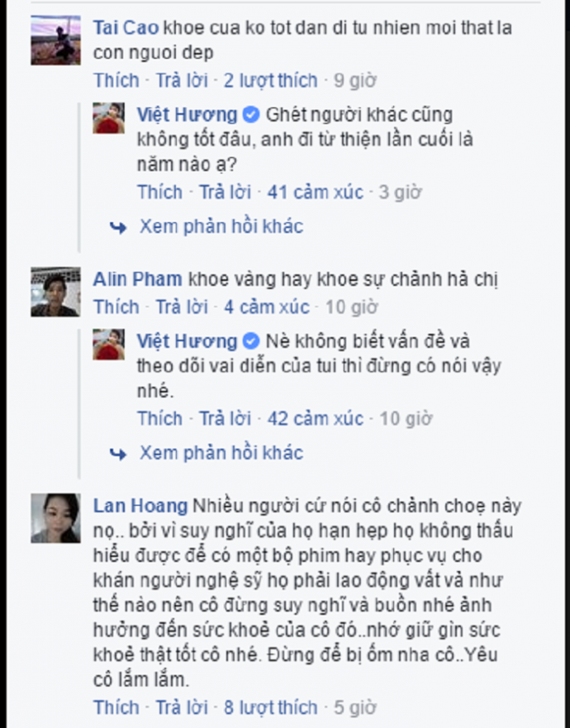Click '10 giờ' timestamp of Alin Pham comment
This screenshot has width=570, height=728.
pyautogui.click(x=351, y=307)
